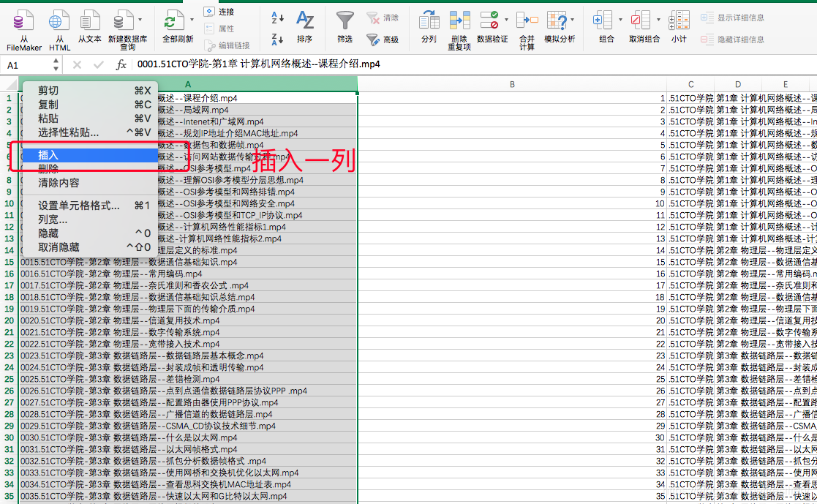817x504 pixels.
Task: Clear the applied filter
Action: 383,18
